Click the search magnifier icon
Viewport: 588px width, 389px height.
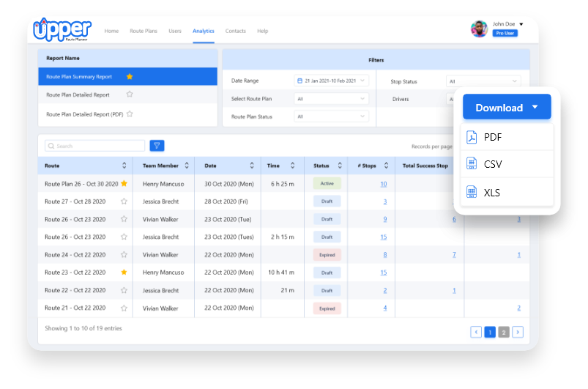[x=51, y=146]
